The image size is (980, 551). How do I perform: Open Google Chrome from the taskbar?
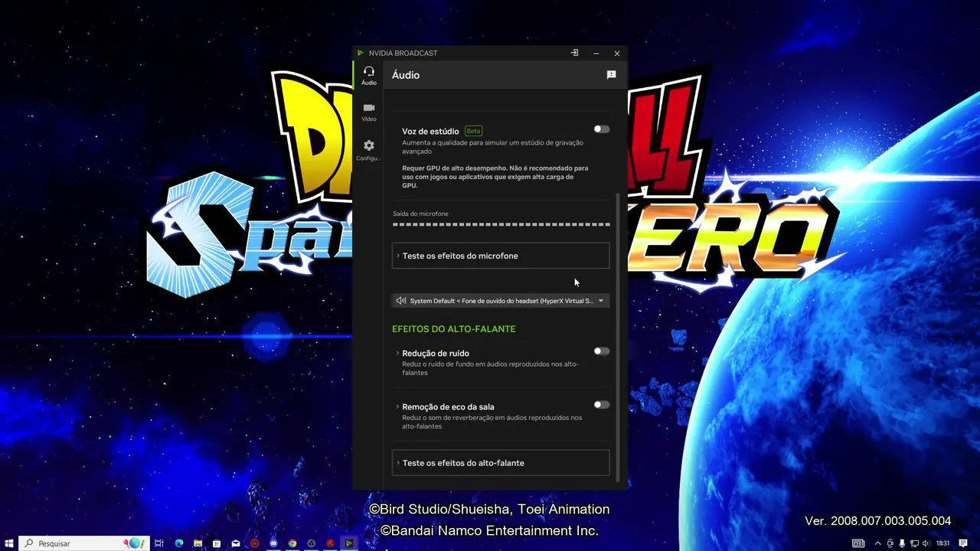(292, 543)
